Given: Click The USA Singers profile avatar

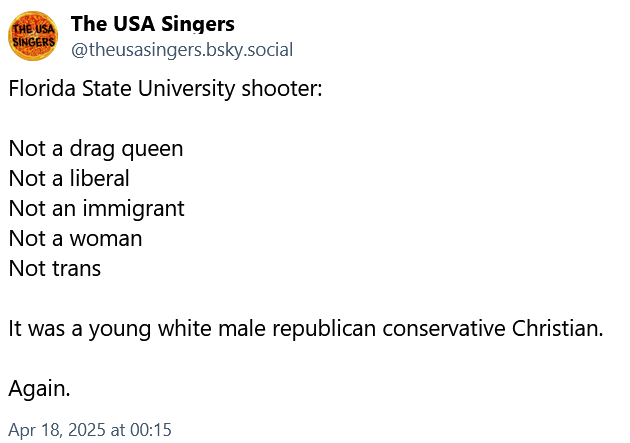Looking at the screenshot, I should (x=33, y=36).
